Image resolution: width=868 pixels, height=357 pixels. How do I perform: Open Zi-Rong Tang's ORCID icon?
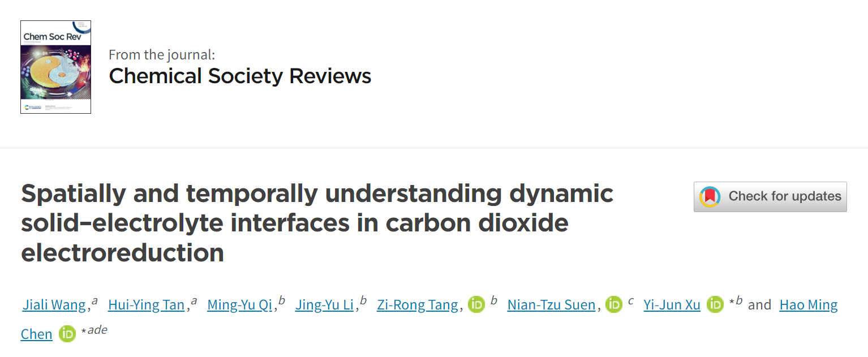[477, 305]
